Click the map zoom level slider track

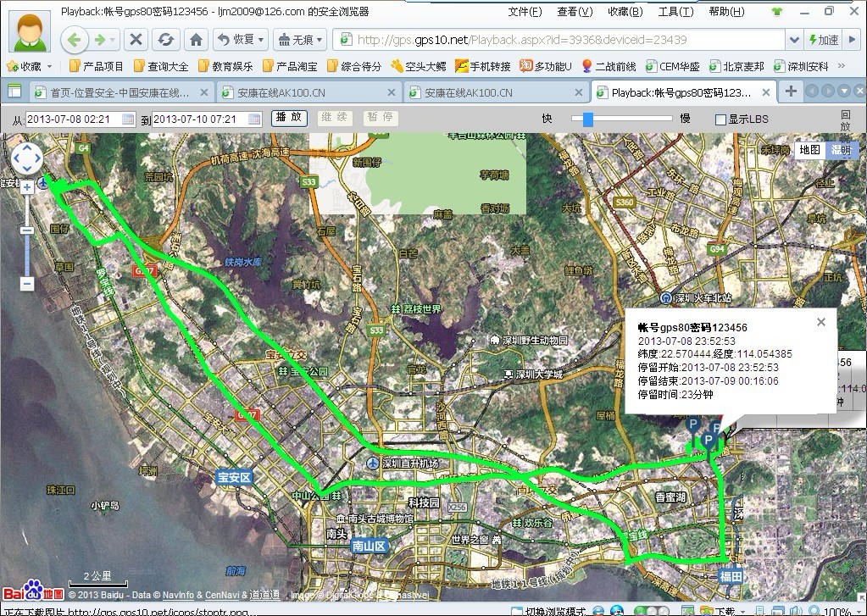tap(27, 236)
